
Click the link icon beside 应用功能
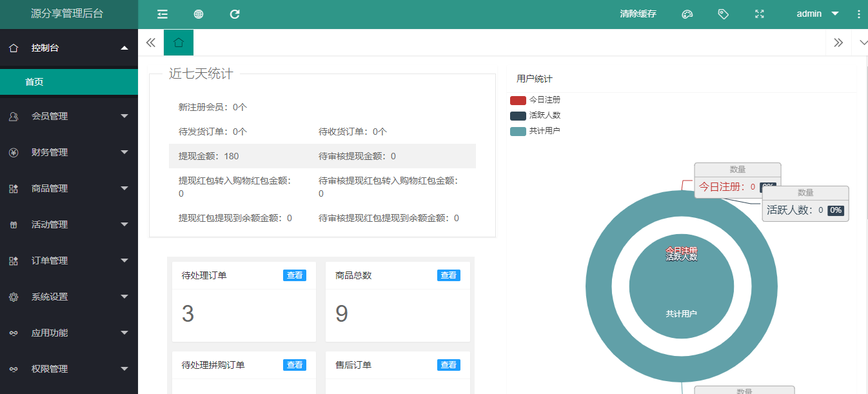click(x=14, y=333)
